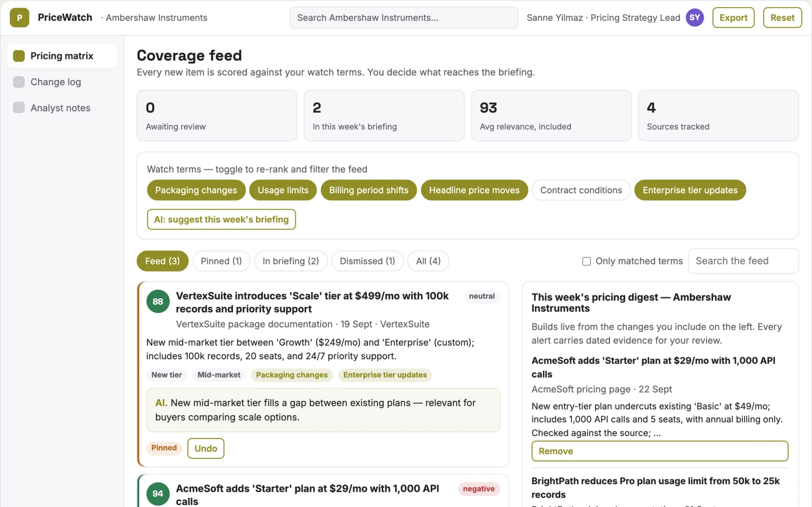This screenshot has height=507, width=812.
Task: Undo pinning the VertexSuite item
Action: point(206,449)
